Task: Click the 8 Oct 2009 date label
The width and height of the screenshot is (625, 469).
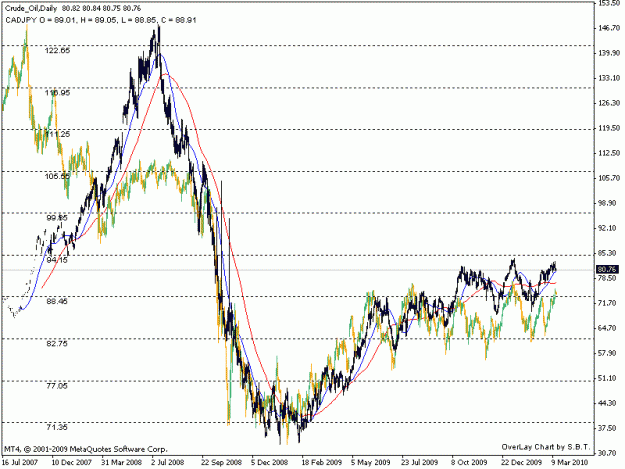Action: click(469, 462)
